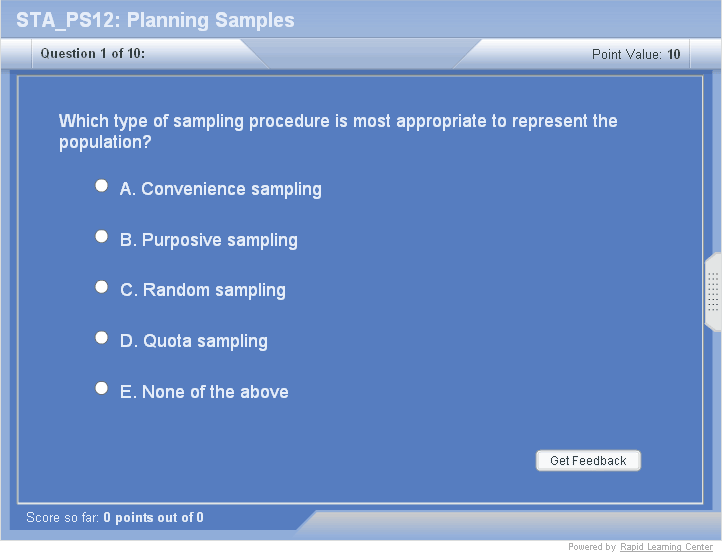Click the 'Powered by' footer text

coord(591,548)
